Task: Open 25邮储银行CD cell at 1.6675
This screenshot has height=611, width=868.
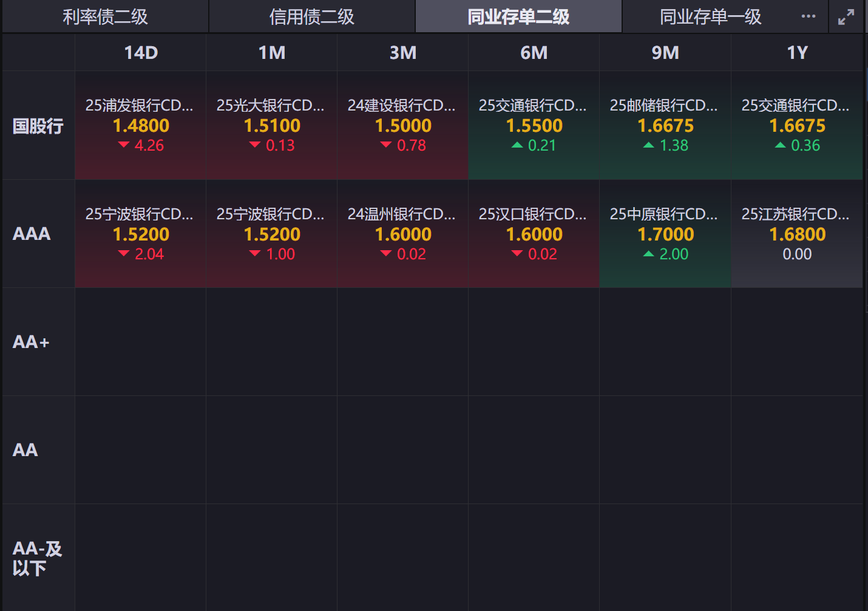Action: pyautogui.click(x=665, y=126)
